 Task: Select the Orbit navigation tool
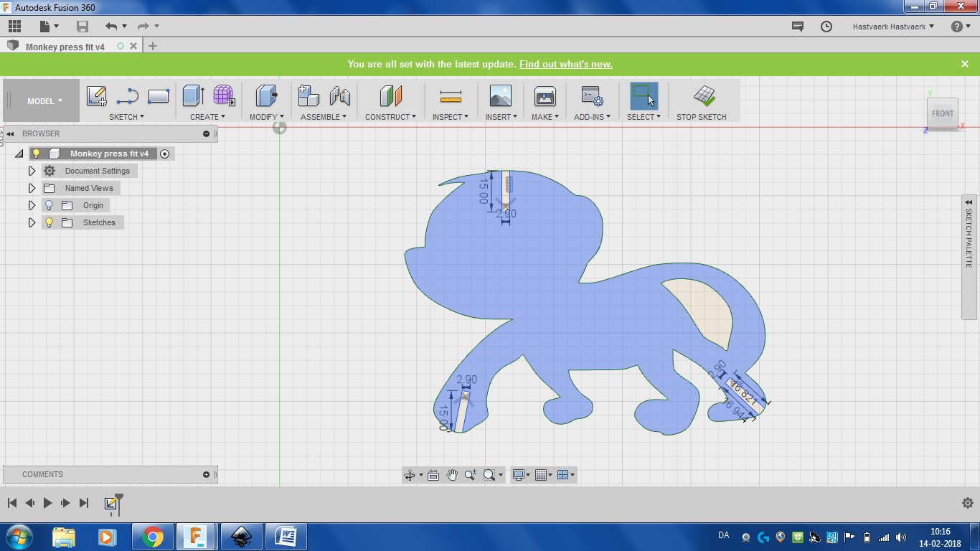410,475
